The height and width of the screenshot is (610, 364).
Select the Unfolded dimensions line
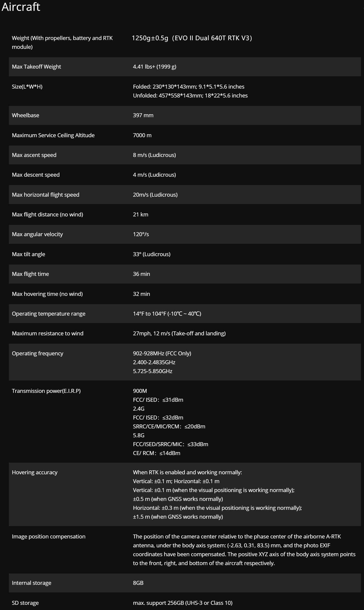190,95
